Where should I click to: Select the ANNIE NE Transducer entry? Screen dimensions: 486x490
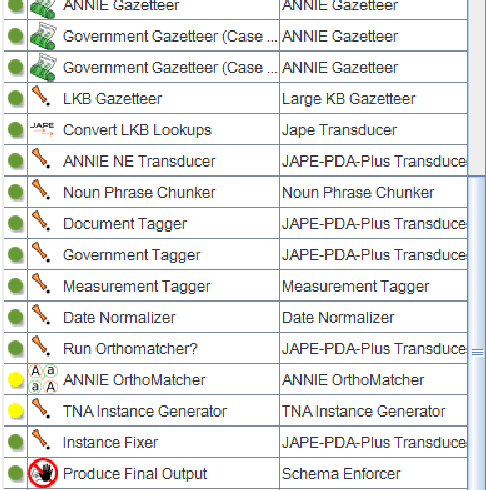click(x=139, y=161)
